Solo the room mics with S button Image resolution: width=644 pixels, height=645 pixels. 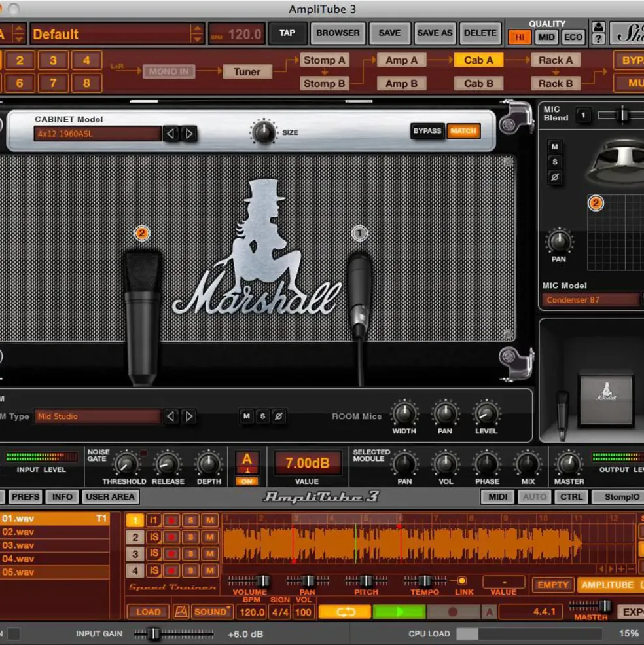[262, 416]
